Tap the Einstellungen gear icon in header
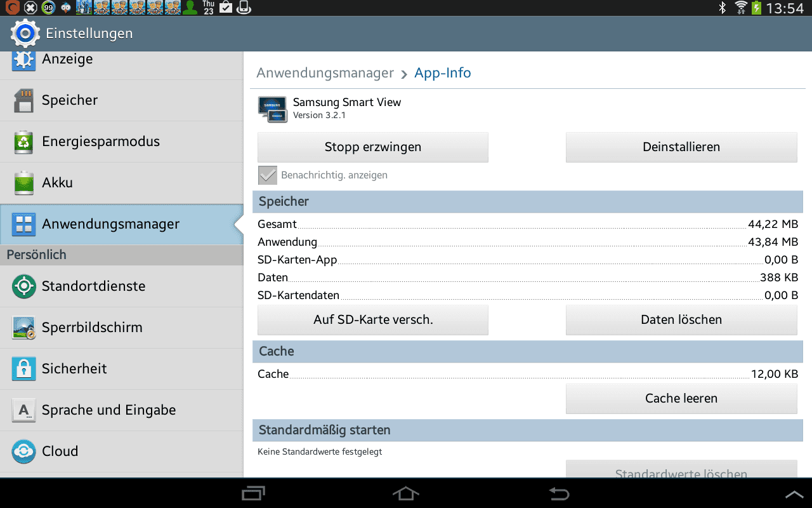Viewport: 812px width, 508px height. click(25, 34)
